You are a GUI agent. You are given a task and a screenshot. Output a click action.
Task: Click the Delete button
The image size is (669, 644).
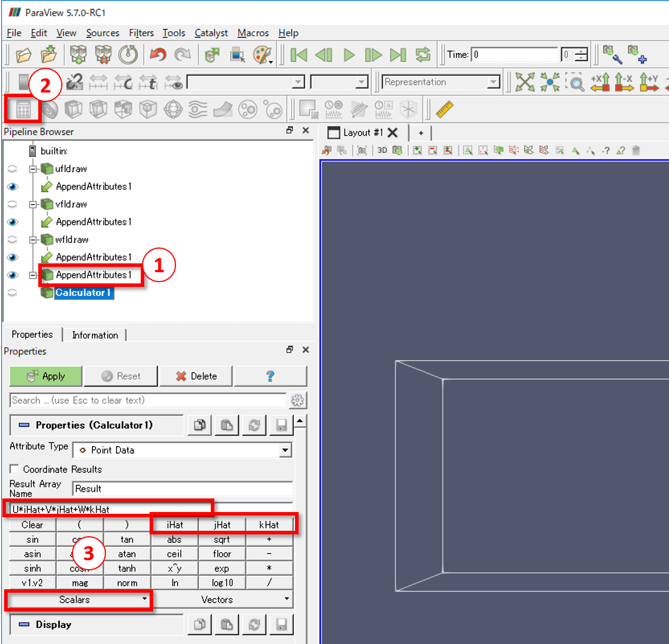click(196, 376)
